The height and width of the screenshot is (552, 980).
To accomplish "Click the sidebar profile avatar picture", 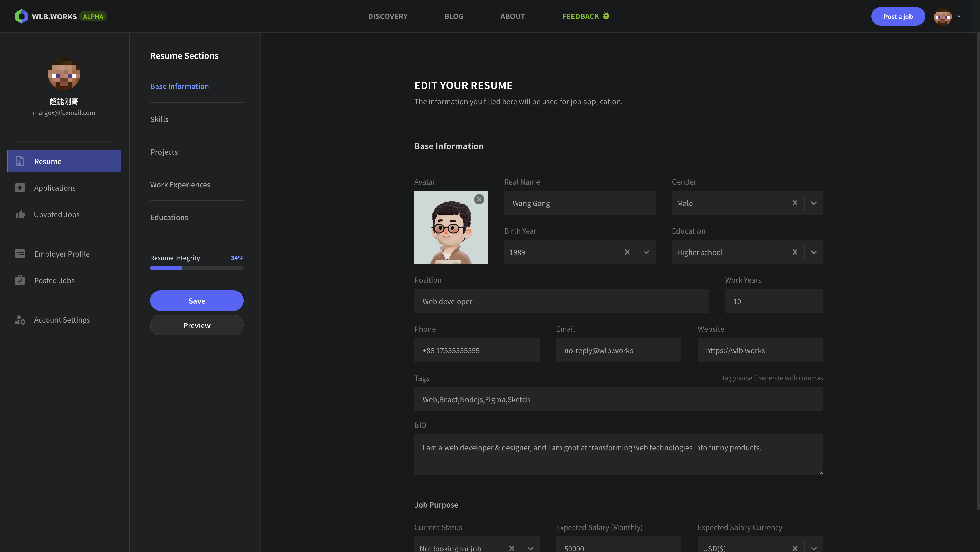I will coord(64,74).
